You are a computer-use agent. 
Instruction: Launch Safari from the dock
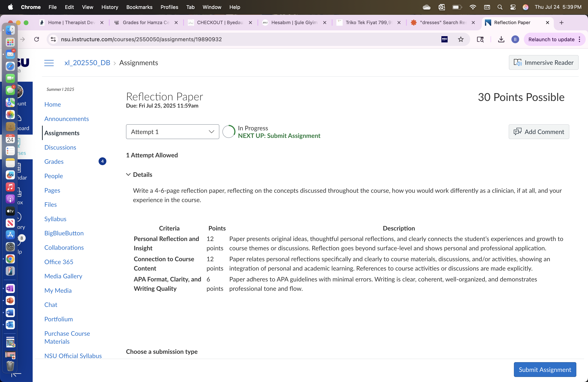(10, 66)
